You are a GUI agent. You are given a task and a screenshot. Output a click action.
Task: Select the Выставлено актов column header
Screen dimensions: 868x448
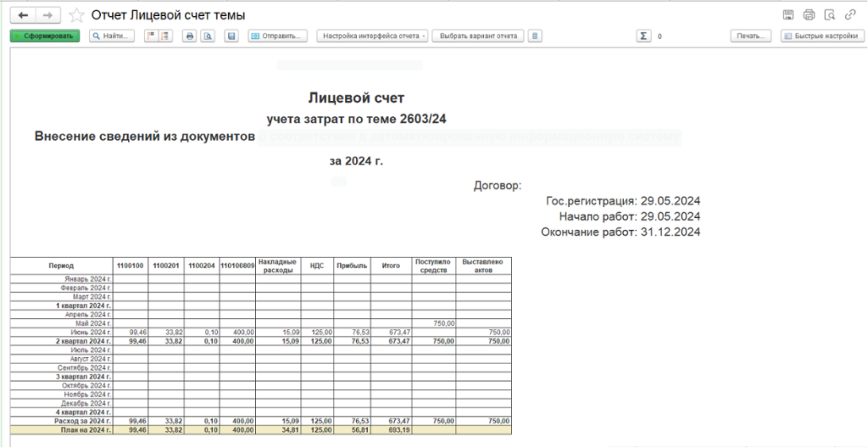(x=483, y=266)
